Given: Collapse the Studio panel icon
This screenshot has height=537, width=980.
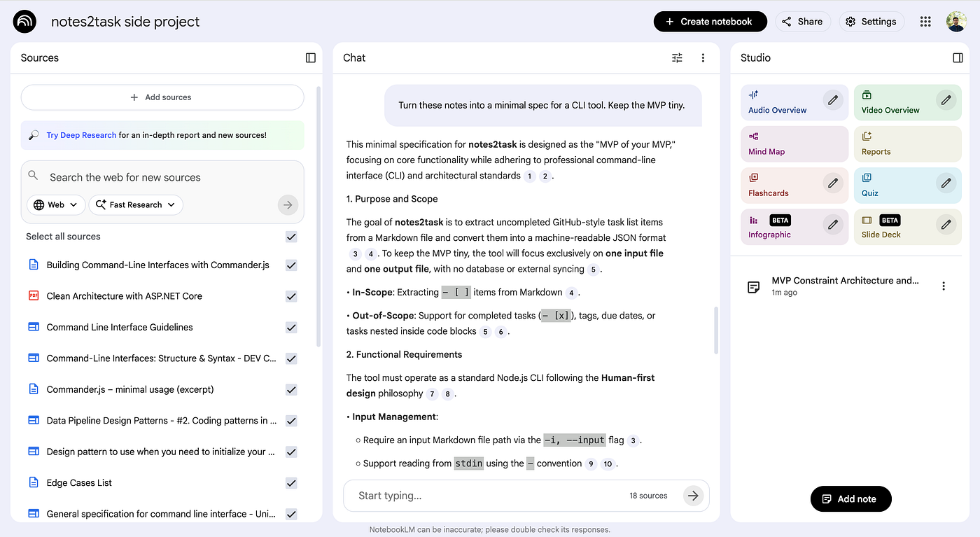Looking at the screenshot, I should click(x=958, y=58).
